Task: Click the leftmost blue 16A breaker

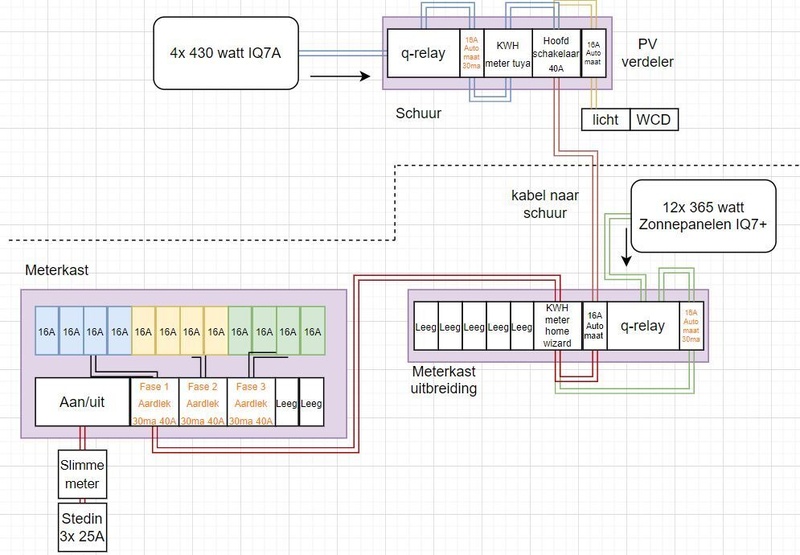Action: pyautogui.click(x=47, y=331)
